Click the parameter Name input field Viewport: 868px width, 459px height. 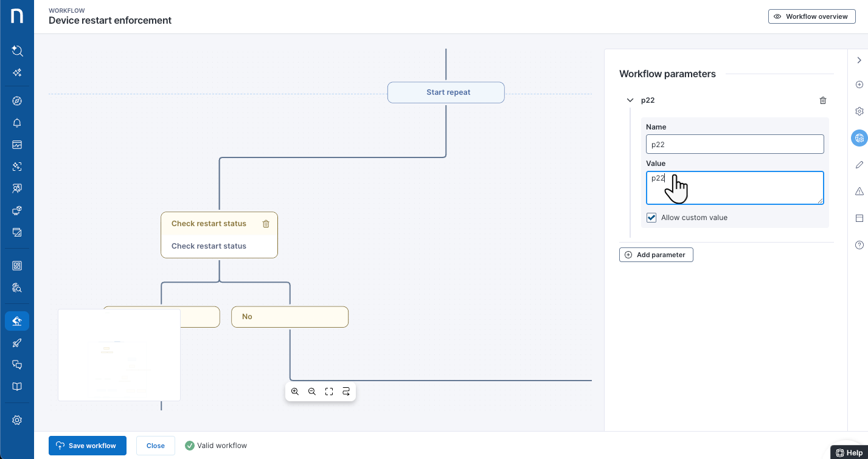pos(734,144)
